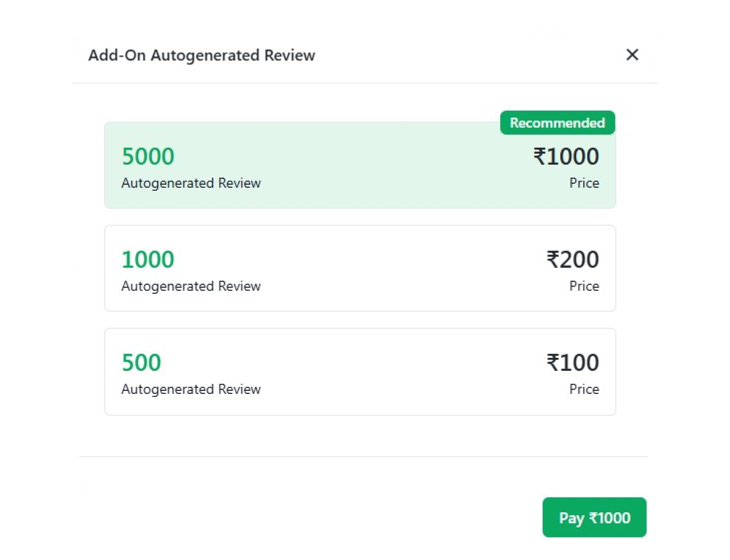
Task: Click Autogenerated Review text below 1000
Action: (191, 286)
